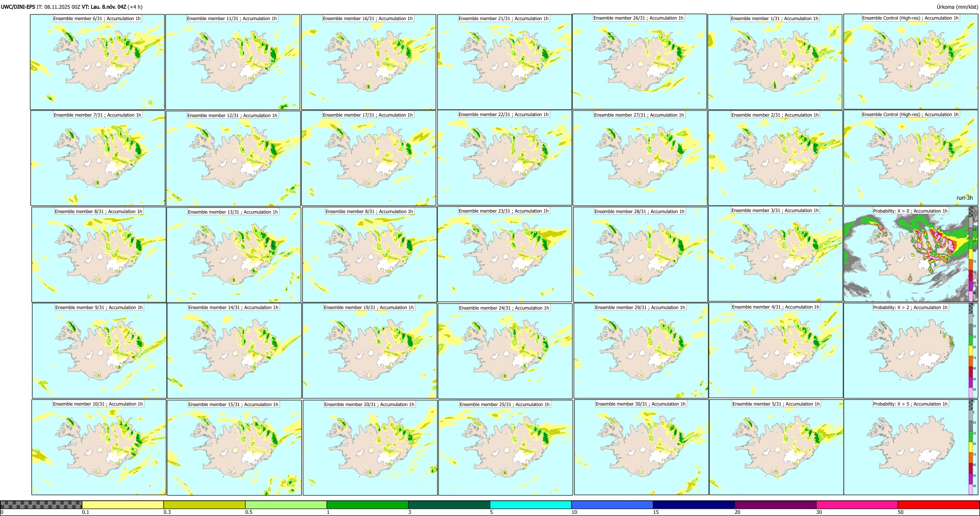Open the Ensemble member 19/31 map panel
This screenshot has height=516, width=980.
point(369,351)
